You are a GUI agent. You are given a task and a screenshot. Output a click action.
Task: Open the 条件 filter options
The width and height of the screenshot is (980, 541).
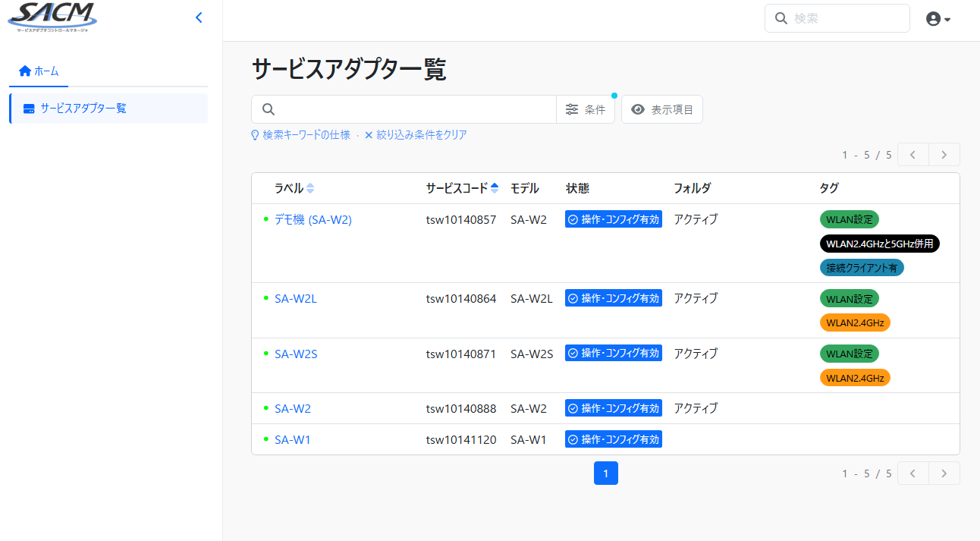586,109
